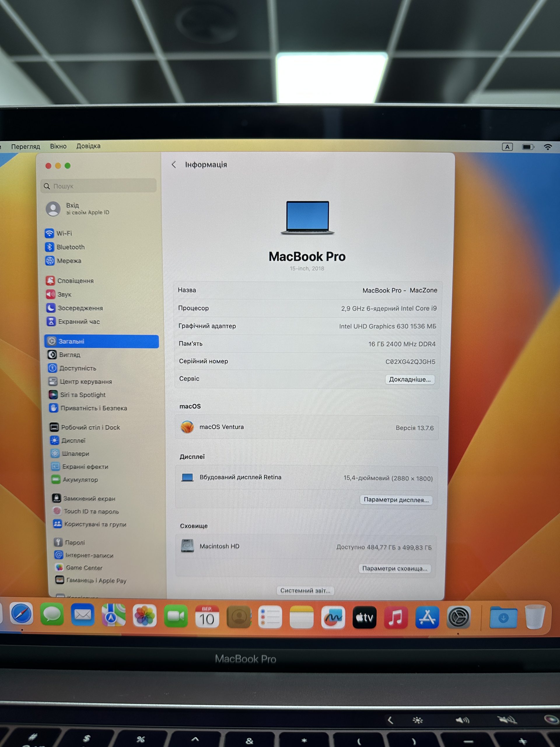Launch Safari from the Dock
Screen dimensions: 560x747
21,614
